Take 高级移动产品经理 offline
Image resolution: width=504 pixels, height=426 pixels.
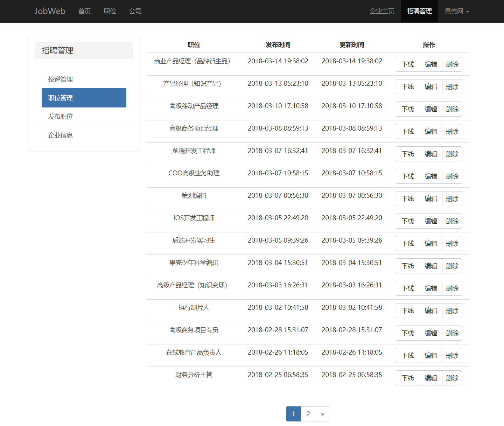tap(407, 109)
